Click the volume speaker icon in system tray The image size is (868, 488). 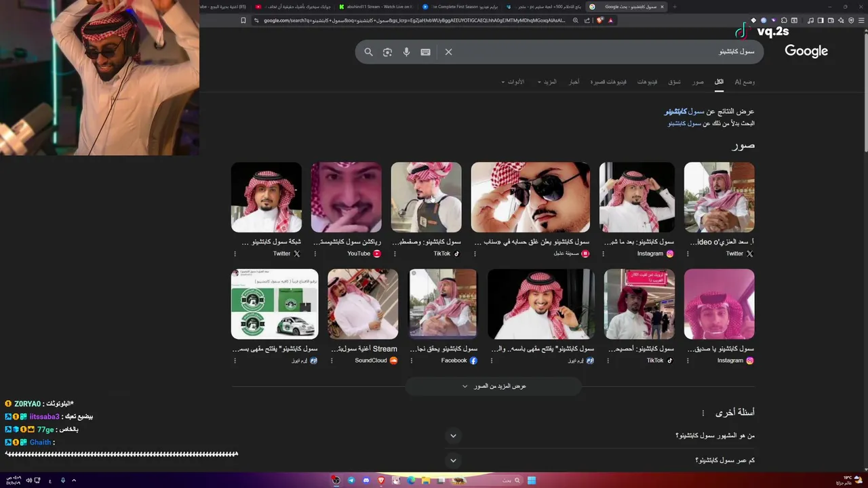click(x=29, y=481)
